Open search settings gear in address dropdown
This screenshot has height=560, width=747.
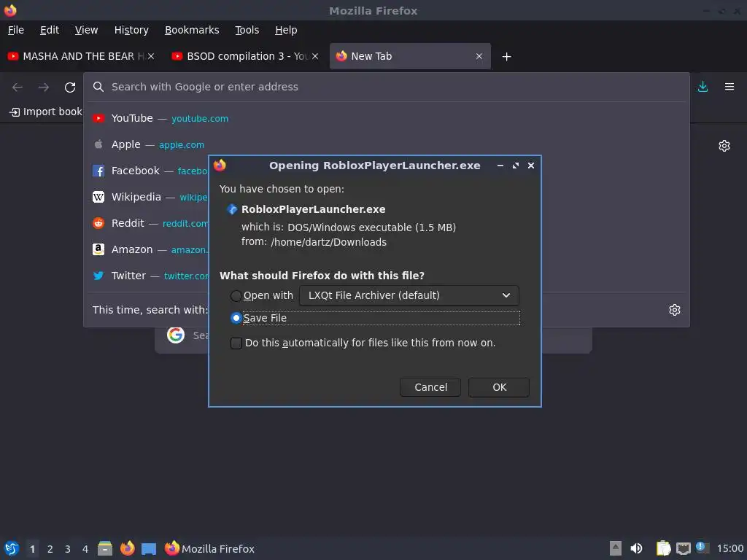(x=675, y=310)
